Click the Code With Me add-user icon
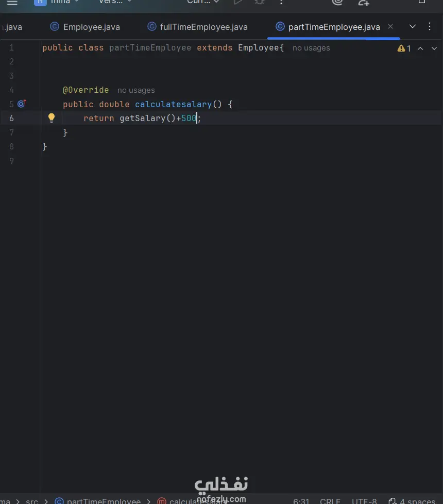443x504 pixels. pos(364,2)
